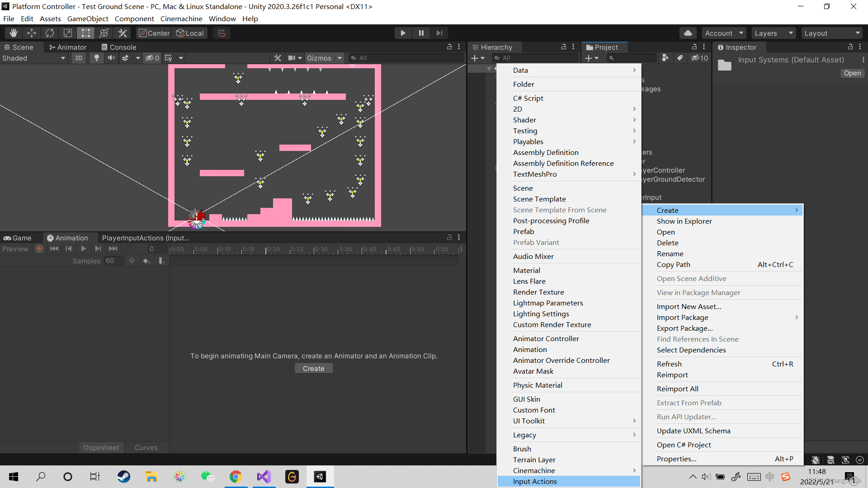Open Visual Studio from the taskbar

(x=264, y=477)
